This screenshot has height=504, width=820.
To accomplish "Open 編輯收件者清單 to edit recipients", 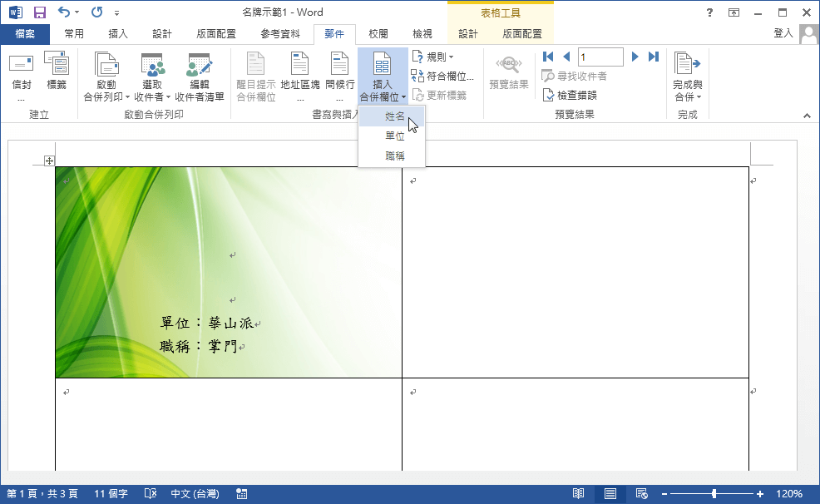I will 198,73.
